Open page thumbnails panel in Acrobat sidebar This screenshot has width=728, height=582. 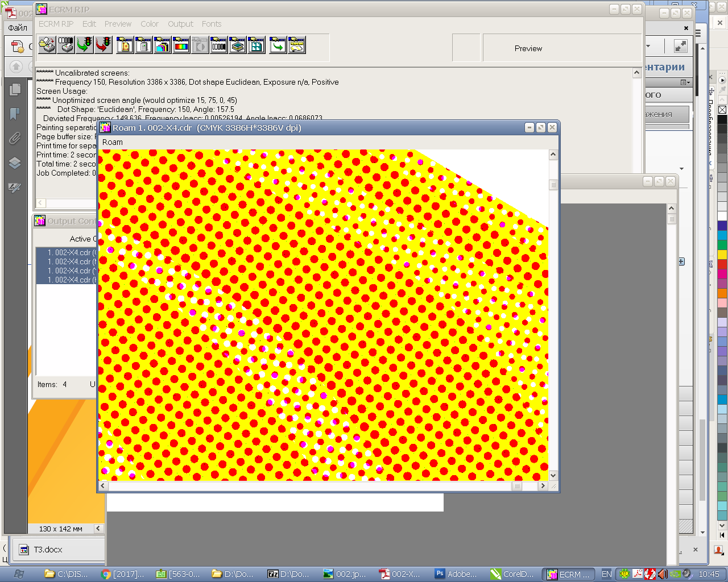tap(15, 90)
